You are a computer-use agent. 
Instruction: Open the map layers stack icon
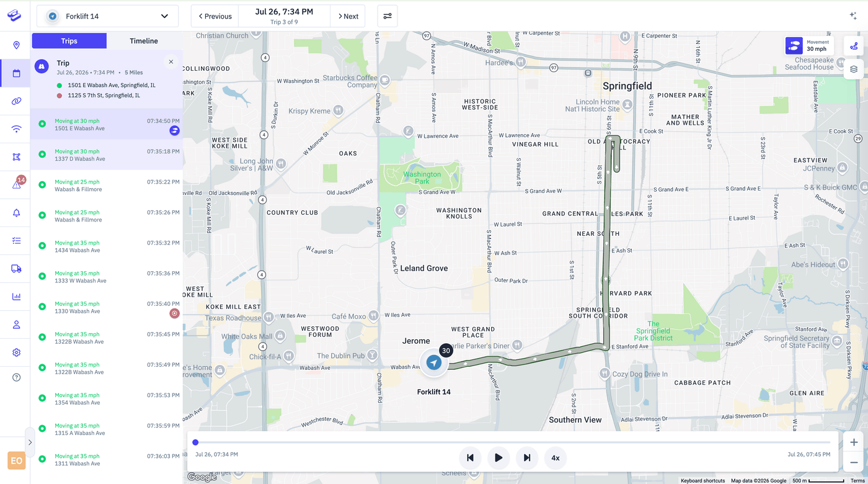tap(854, 69)
